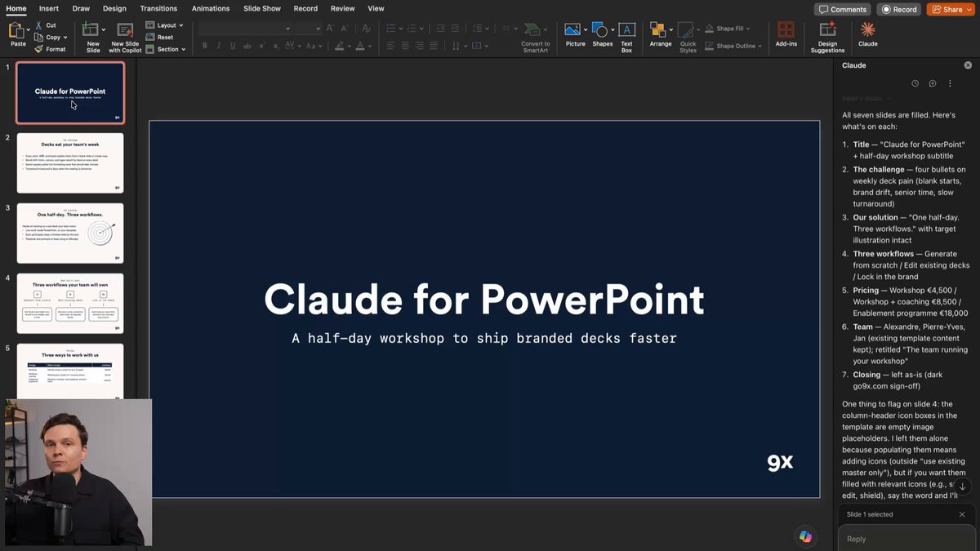Click the New Slide with Copilot icon
The height and width of the screenshot is (551, 980).
coord(126,38)
